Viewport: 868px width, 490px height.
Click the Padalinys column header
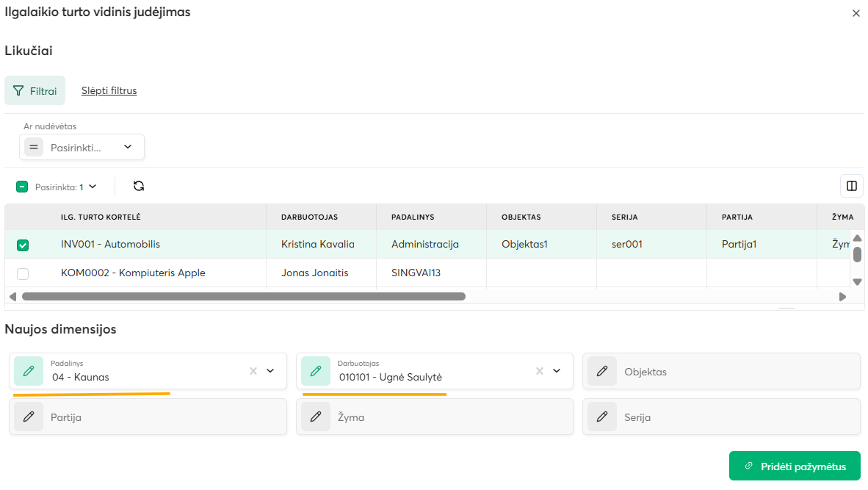[x=413, y=217]
